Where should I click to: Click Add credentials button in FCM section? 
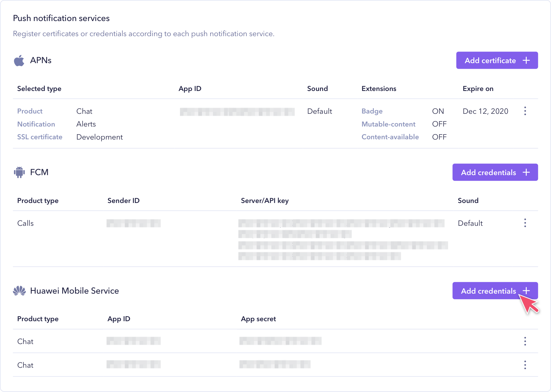pos(495,172)
